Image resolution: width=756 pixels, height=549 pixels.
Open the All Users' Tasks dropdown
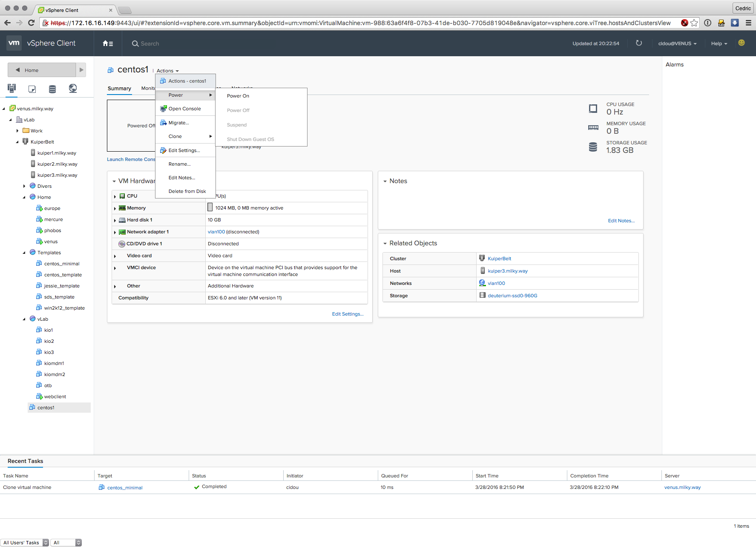point(25,543)
